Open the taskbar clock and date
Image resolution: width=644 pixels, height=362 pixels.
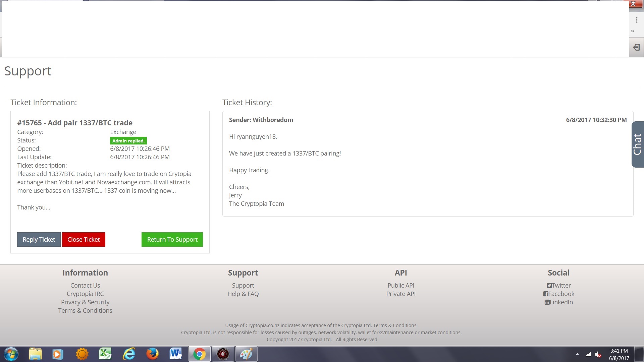click(619, 354)
